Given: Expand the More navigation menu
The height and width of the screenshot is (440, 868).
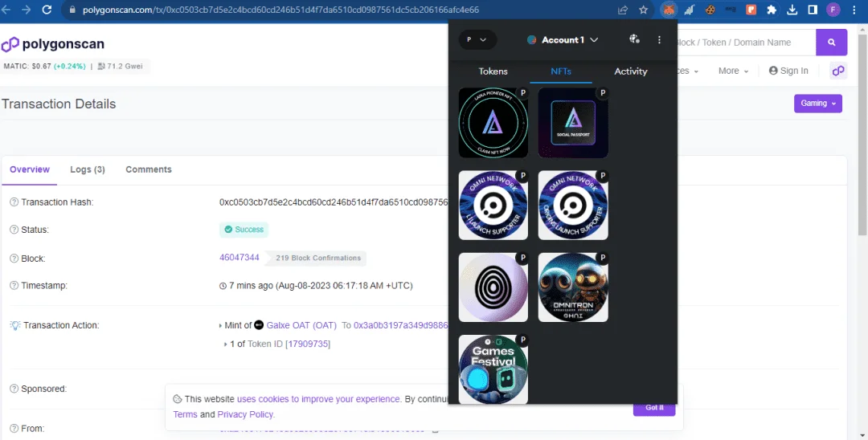Looking at the screenshot, I should (733, 71).
